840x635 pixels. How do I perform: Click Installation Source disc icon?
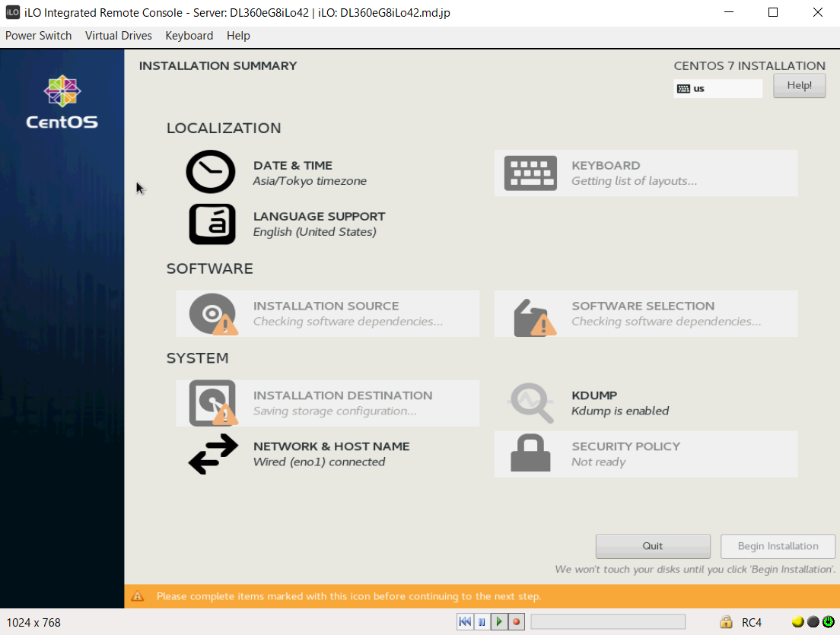pos(213,314)
